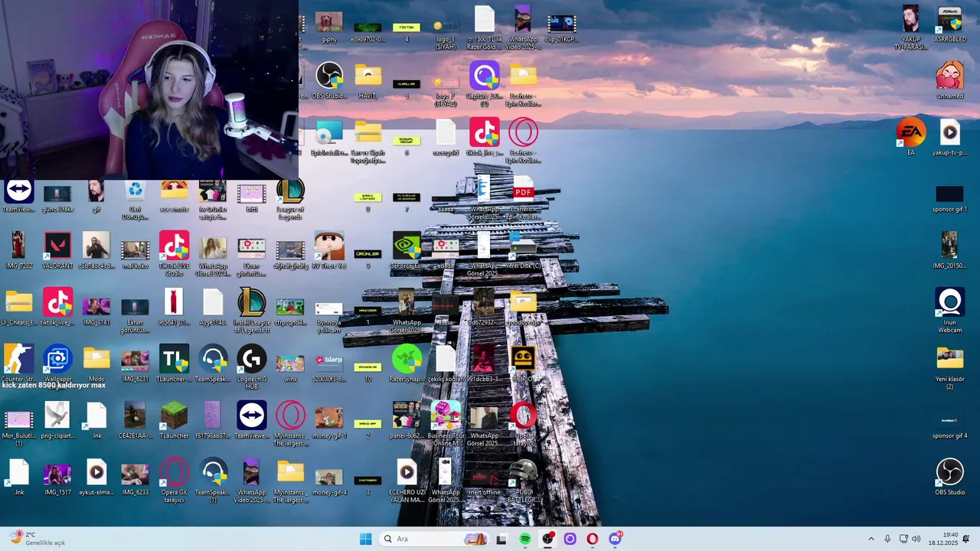Open the GeForce Experience shortcut
Image resolution: width=980 pixels, height=551 pixels.
point(407,251)
